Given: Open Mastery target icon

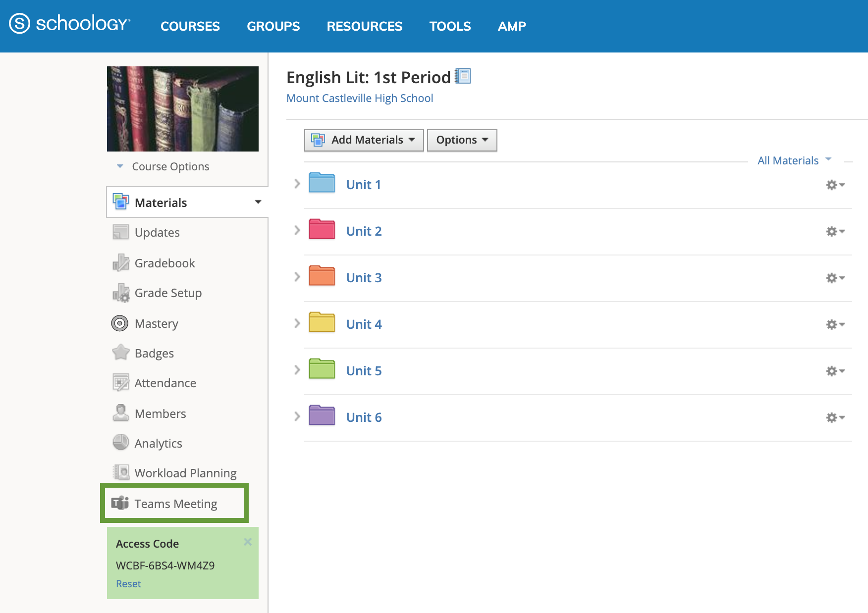Looking at the screenshot, I should [x=120, y=323].
